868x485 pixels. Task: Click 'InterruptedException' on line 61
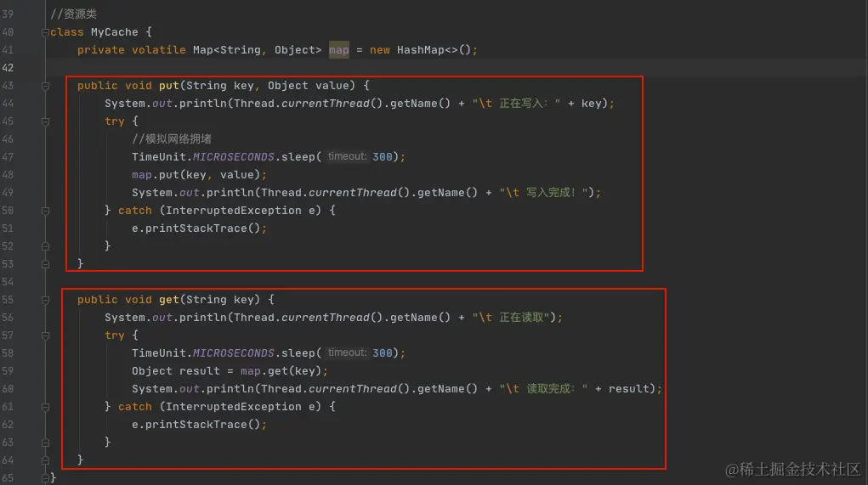coord(233,407)
